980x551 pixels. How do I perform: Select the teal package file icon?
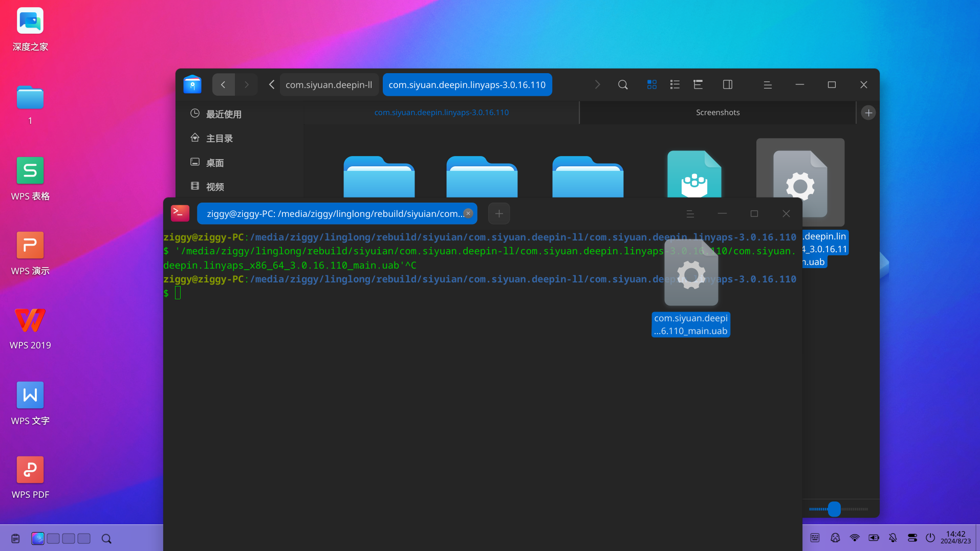click(694, 174)
